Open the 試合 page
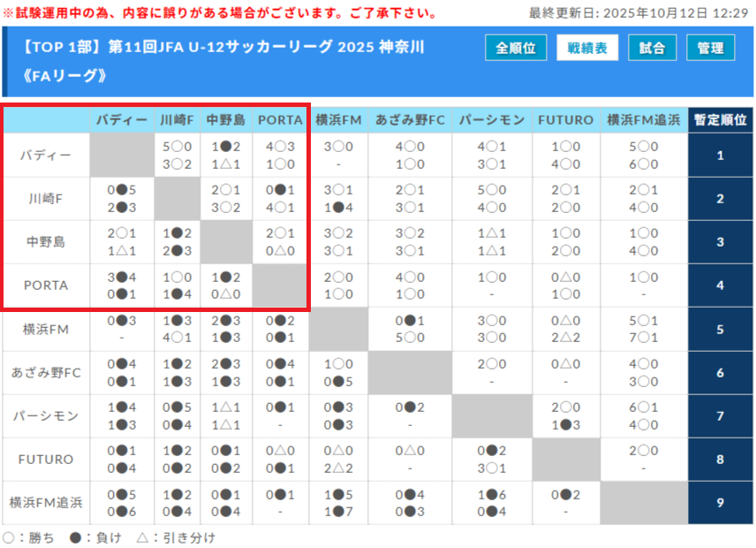This screenshot has height=548, width=756. click(x=652, y=49)
